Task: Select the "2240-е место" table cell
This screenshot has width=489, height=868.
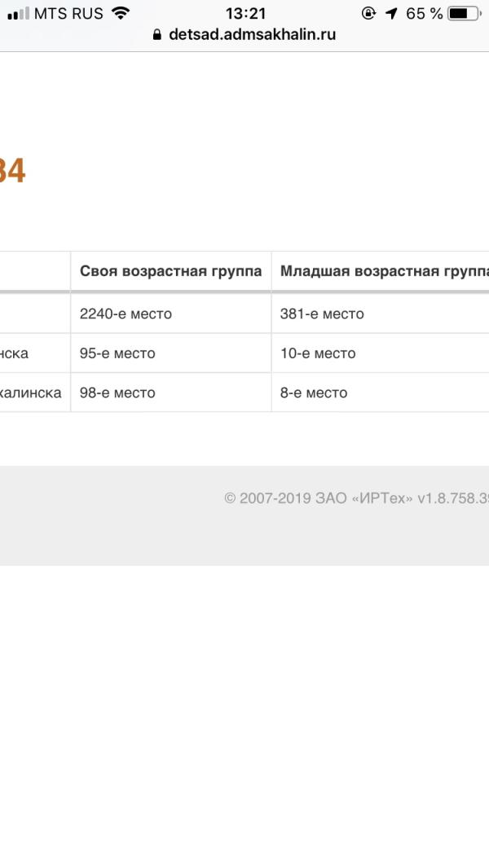Action: coord(126,313)
